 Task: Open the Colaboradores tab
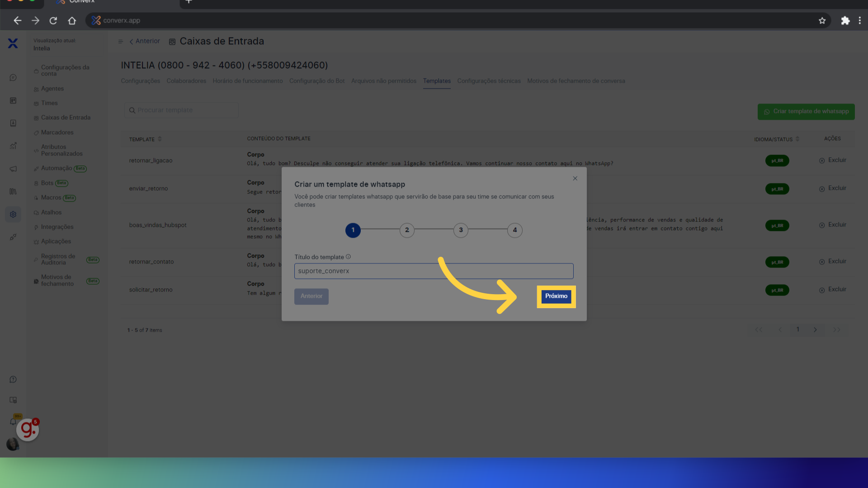[186, 81]
